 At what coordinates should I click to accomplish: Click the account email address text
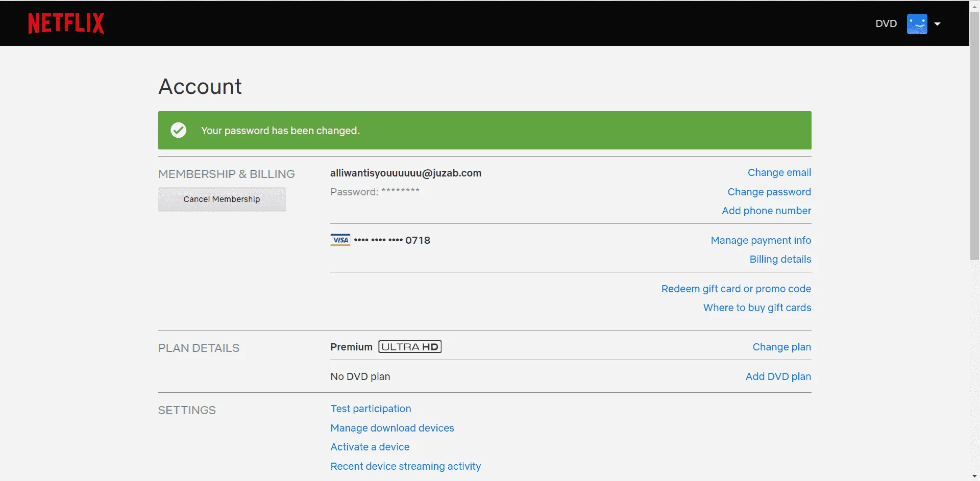405,173
